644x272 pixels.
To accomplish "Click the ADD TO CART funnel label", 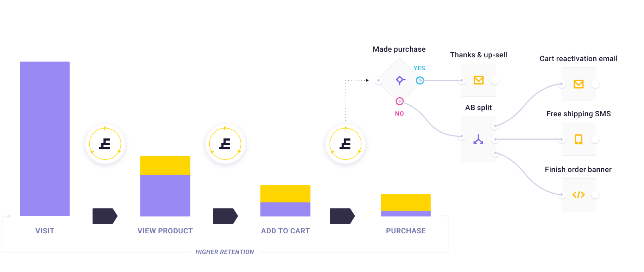I will click(285, 231).
